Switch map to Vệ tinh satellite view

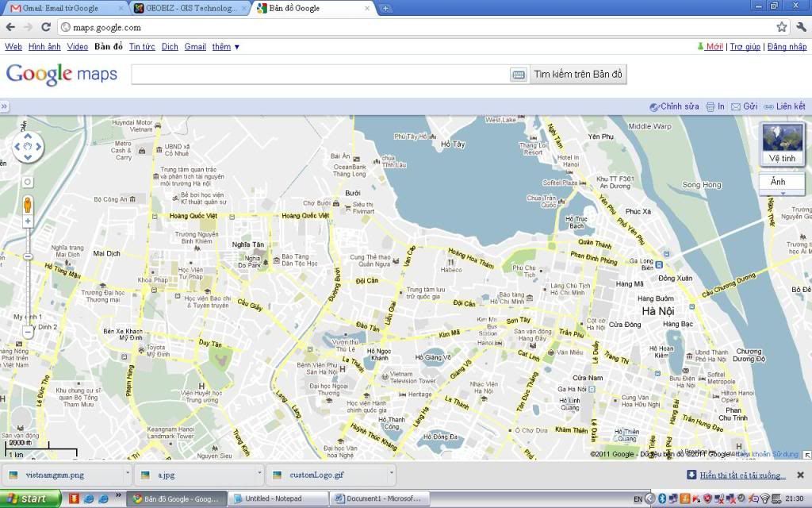point(782,144)
